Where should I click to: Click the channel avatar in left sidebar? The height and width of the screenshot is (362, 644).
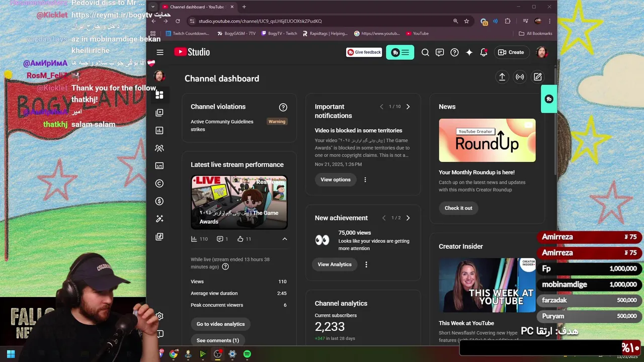[159, 76]
